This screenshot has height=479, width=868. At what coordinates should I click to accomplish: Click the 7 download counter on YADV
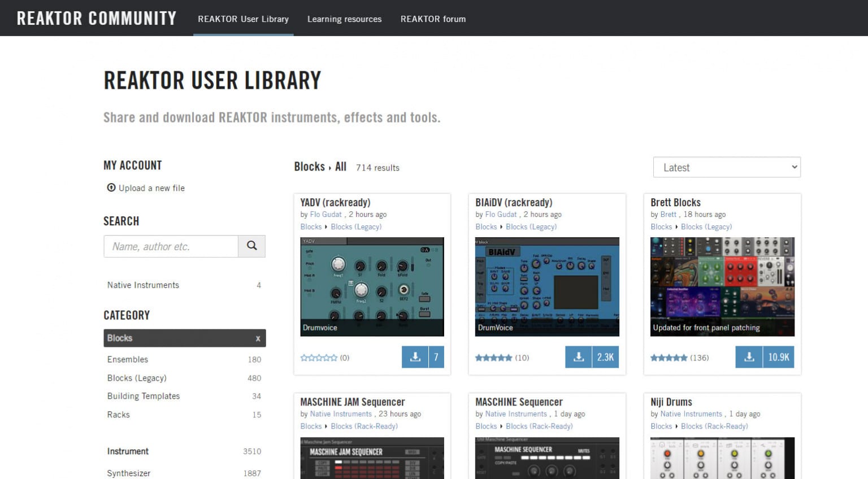[x=436, y=357]
